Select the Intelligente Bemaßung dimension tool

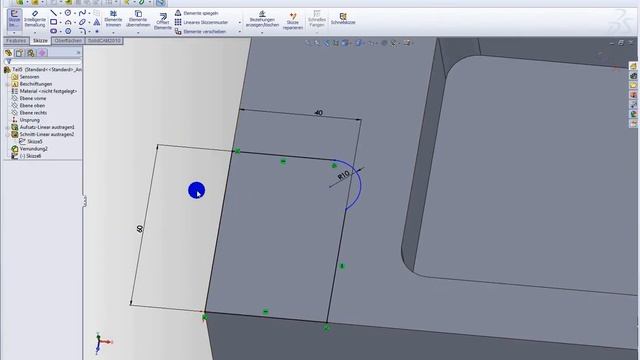[35, 19]
